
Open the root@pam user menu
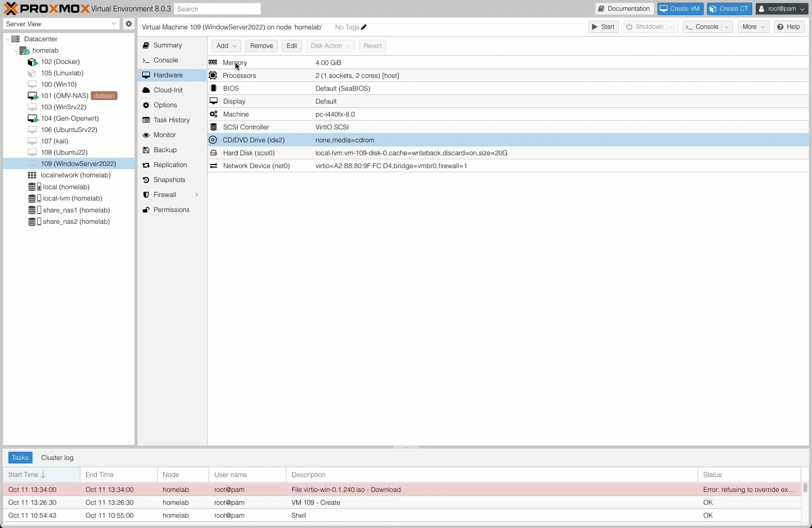[x=782, y=9]
